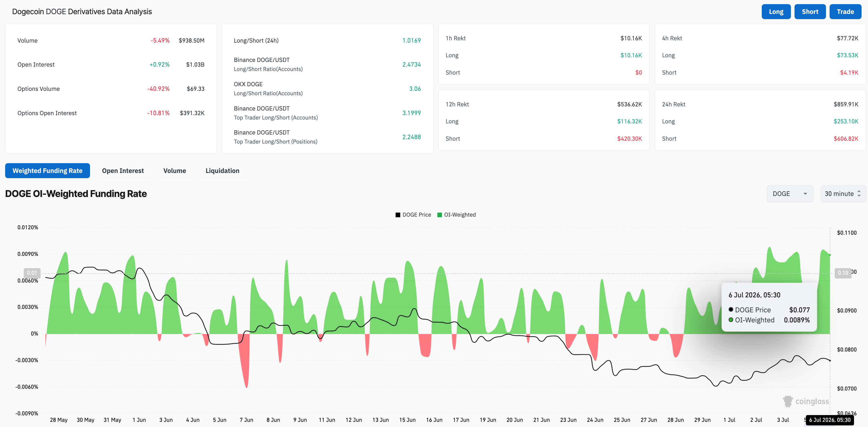Click the black DOGE Price legend square
The image size is (868, 427).
tap(398, 215)
